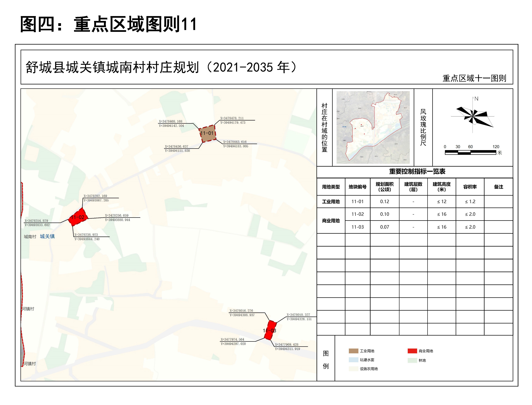Click the 图例 legend heading

pos(326,360)
